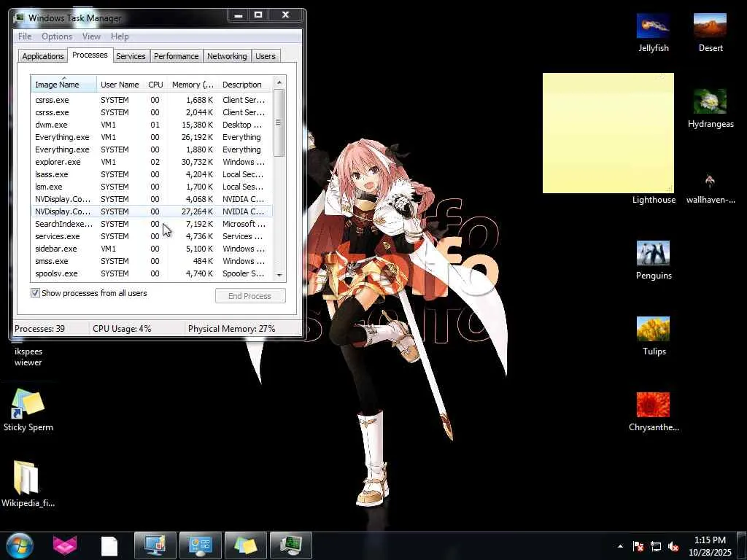Click the process list scroll-down arrow
Screen dimensions: 747x560
click(279, 275)
